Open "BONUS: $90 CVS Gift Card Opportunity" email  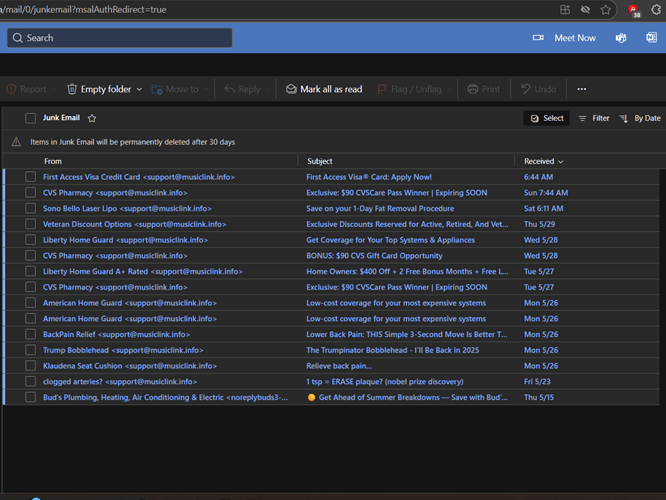[374, 255]
